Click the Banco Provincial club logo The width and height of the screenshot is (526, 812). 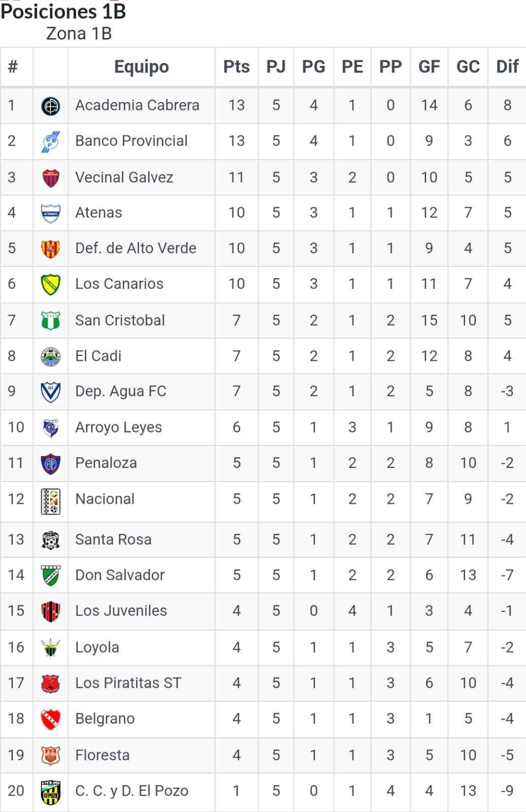51,142
